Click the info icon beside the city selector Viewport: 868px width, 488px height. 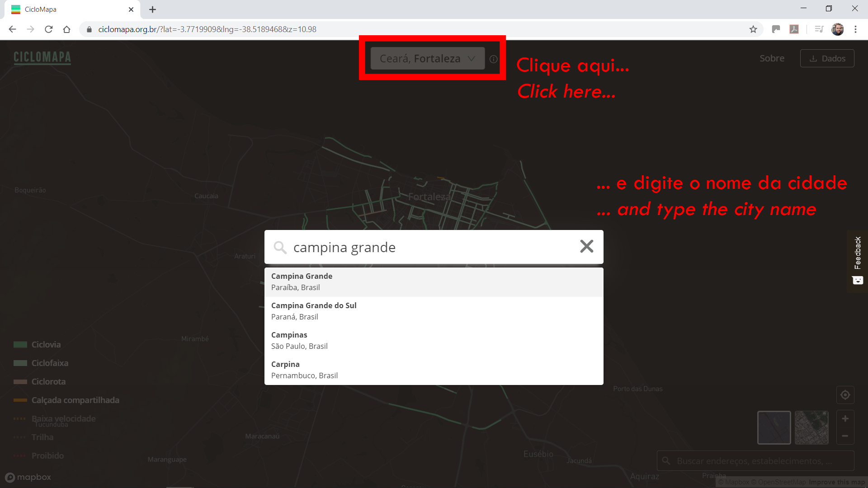tap(494, 59)
